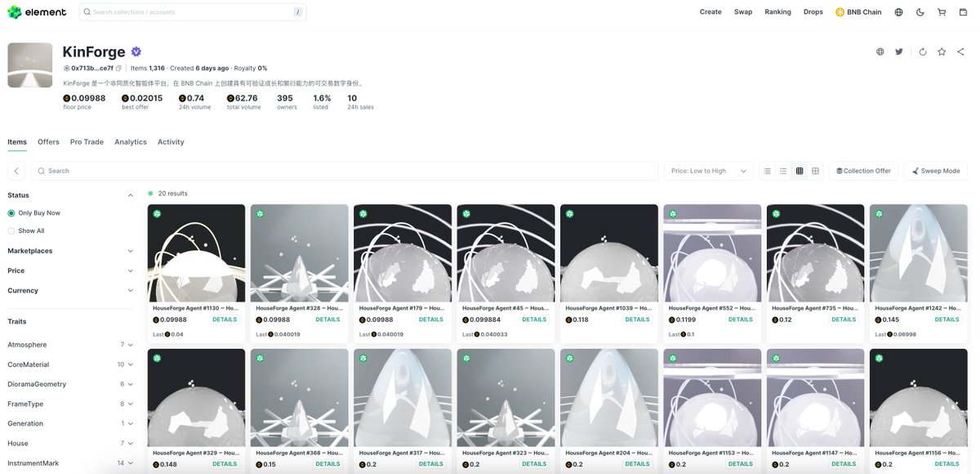Collapse the filter sidebar arrow button

pos(16,171)
